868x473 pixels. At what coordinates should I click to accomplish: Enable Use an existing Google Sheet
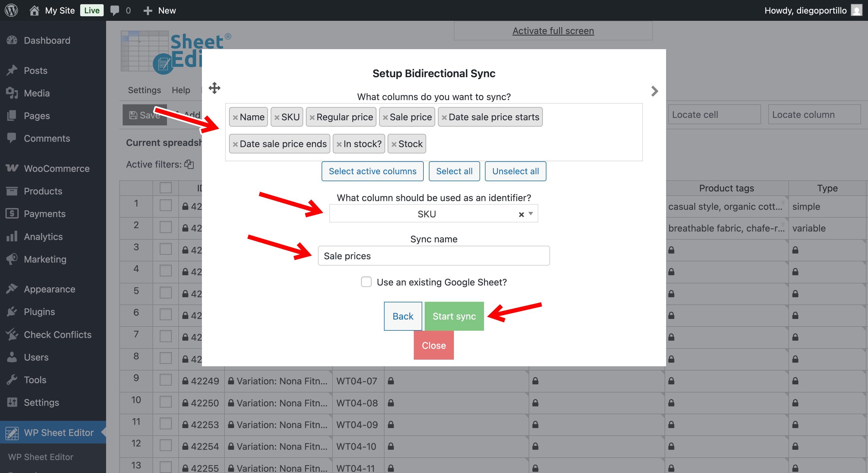point(366,282)
